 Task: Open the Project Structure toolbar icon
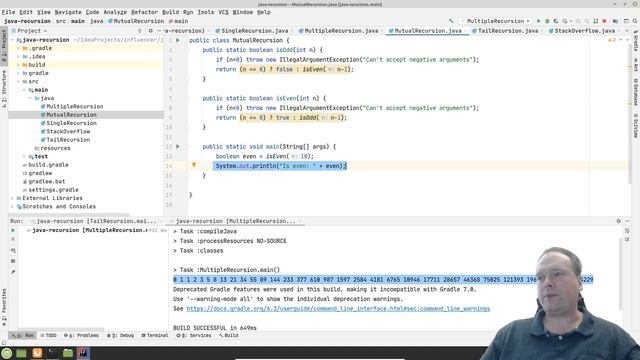(616, 21)
